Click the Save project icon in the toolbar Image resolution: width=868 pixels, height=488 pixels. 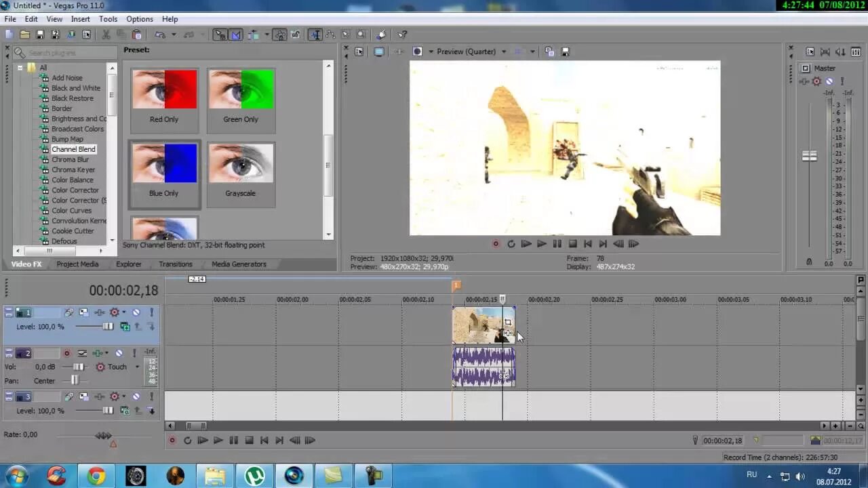tap(40, 35)
